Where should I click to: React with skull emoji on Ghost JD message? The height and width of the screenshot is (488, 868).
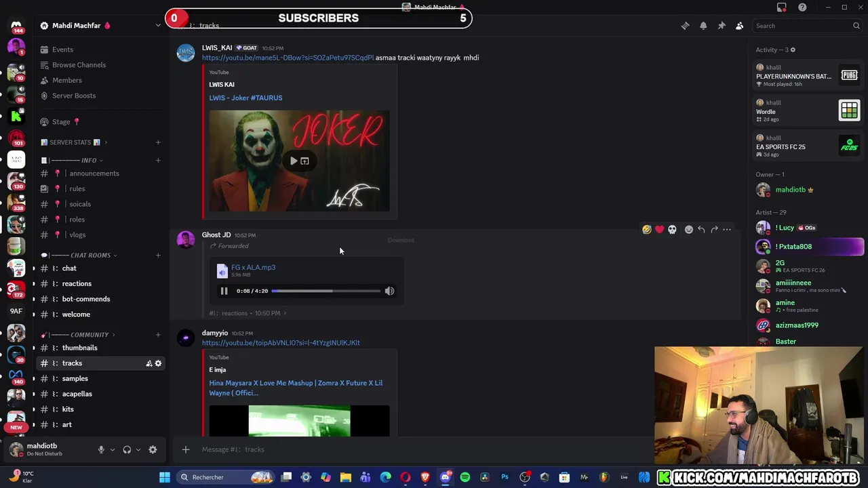(x=672, y=230)
